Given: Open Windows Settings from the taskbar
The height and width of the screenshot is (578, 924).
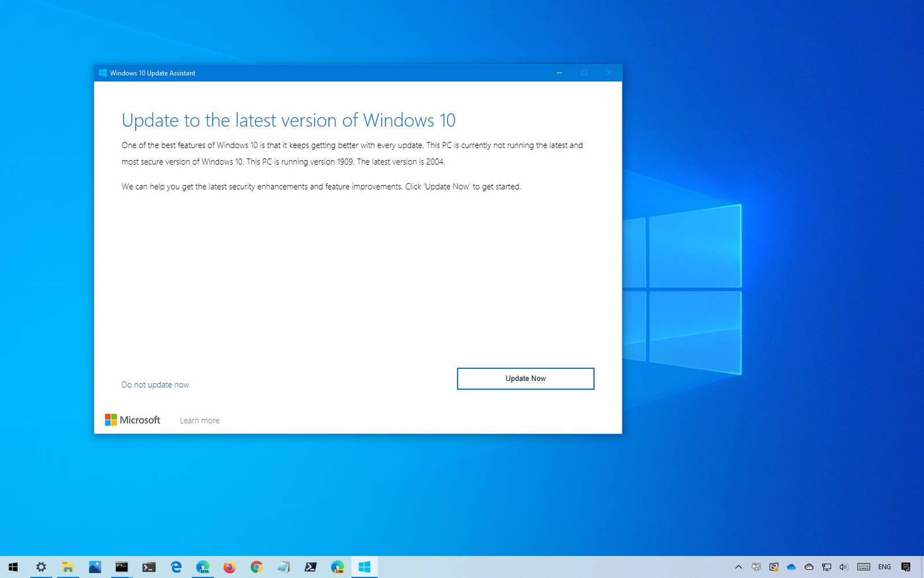Looking at the screenshot, I should coord(42,567).
